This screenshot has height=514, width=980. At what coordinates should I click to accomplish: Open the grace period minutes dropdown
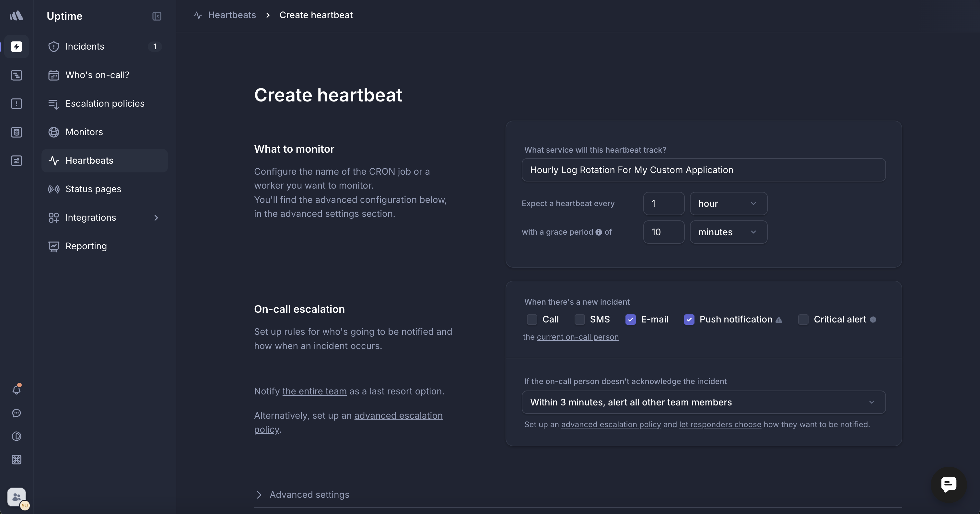[728, 232]
